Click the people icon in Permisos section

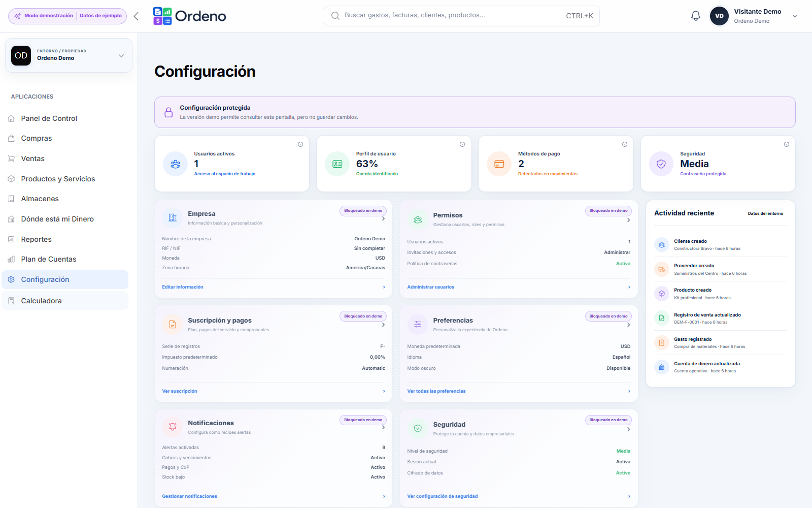coord(418,219)
